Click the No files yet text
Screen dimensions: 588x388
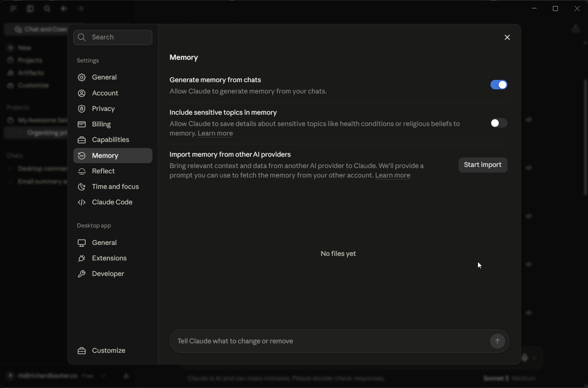click(x=338, y=254)
